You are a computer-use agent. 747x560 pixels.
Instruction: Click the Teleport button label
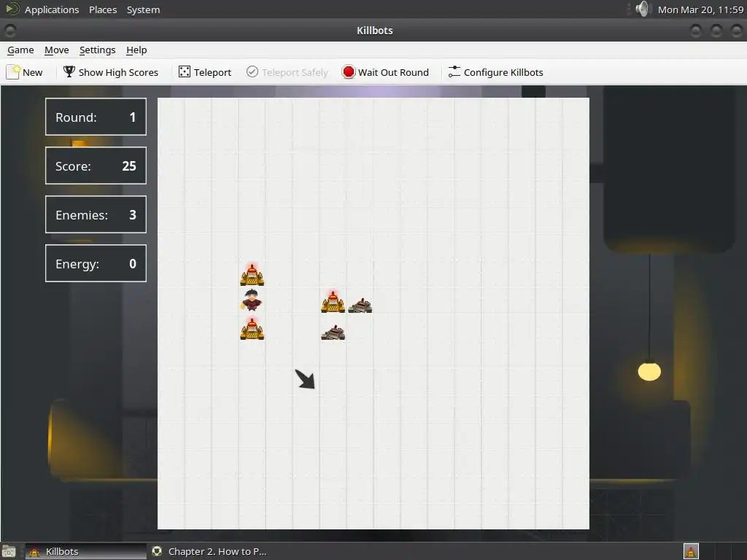pos(212,72)
